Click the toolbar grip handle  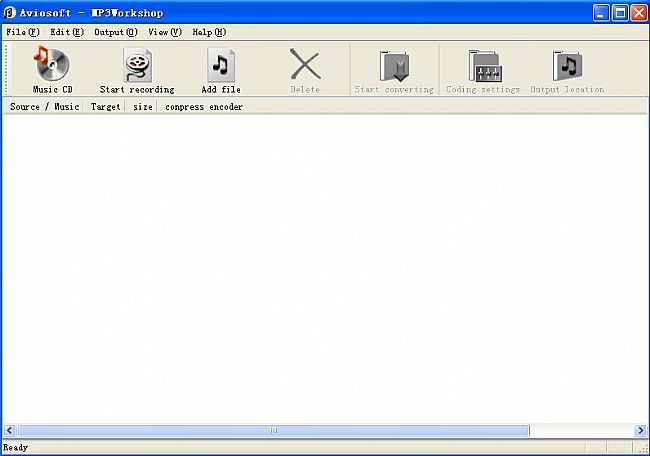pyautogui.click(x=6, y=69)
